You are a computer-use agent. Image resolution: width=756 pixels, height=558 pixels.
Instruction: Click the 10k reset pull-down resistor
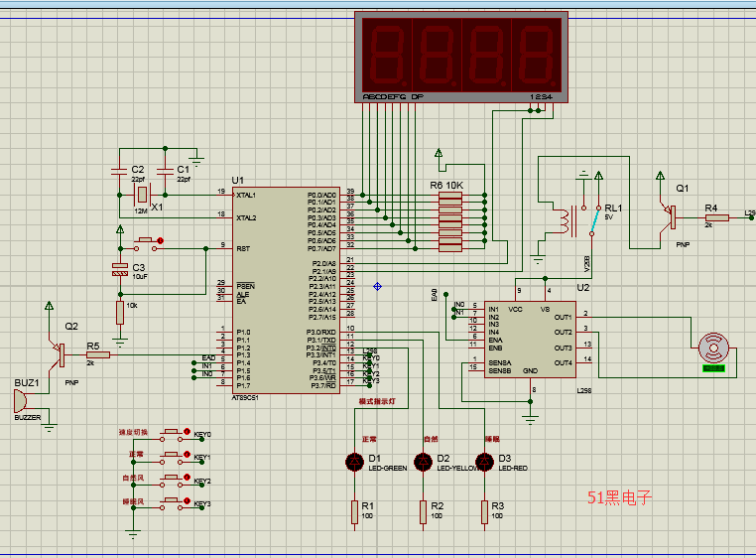[x=120, y=313]
